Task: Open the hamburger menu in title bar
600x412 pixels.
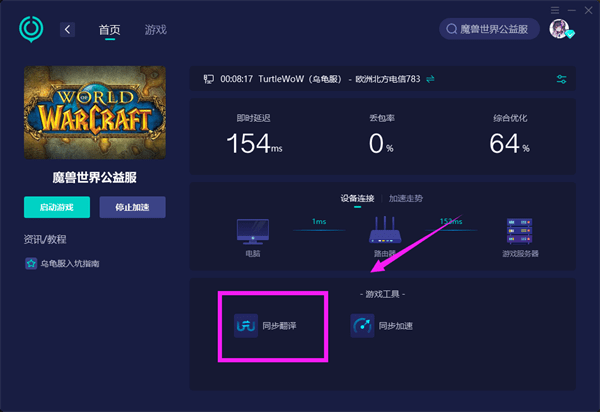Action: 555,10
